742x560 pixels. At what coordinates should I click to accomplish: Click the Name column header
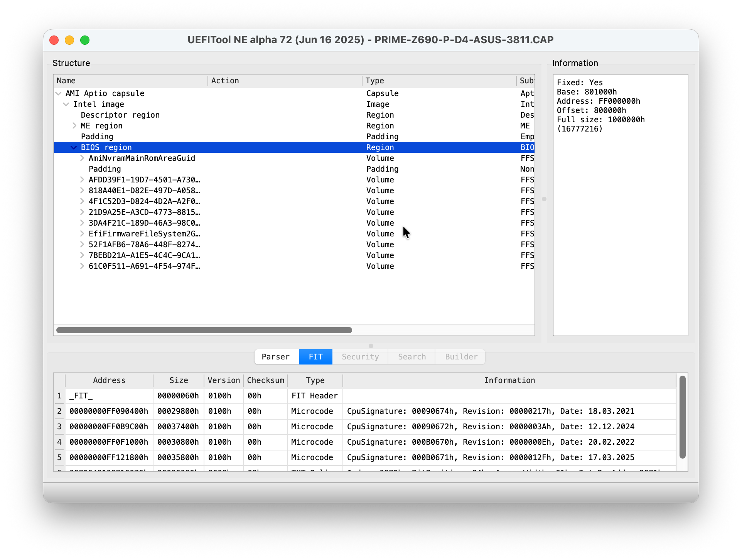(x=66, y=81)
